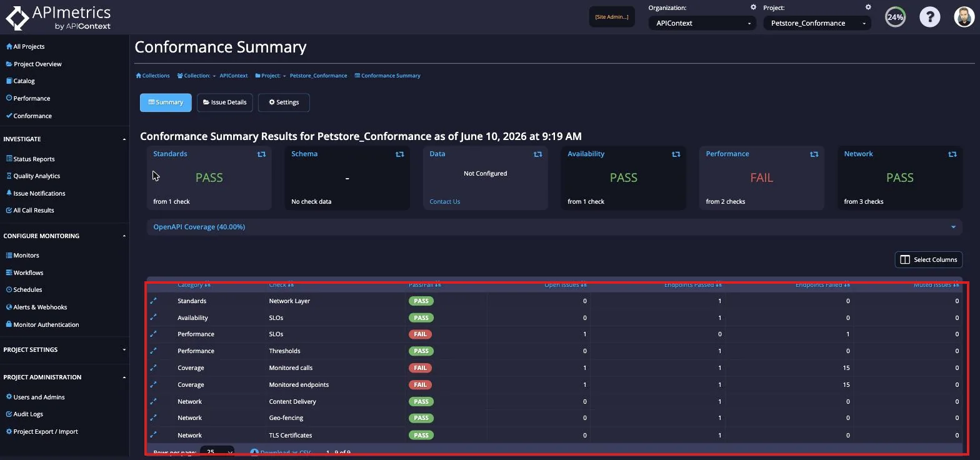Sort table by Pass/Fail column
The width and height of the screenshot is (980, 460).
[x=425, y=285]
